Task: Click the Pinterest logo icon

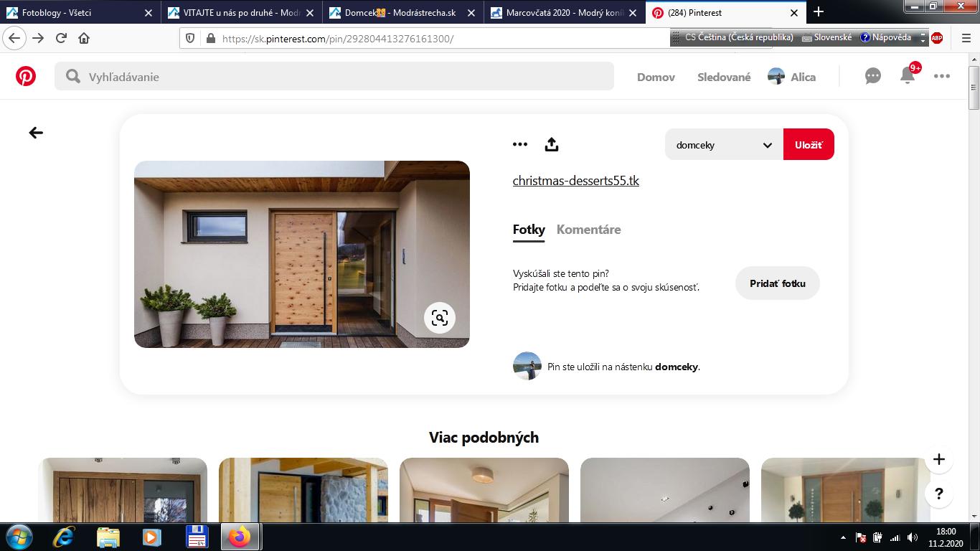Action: click(26, 76)
